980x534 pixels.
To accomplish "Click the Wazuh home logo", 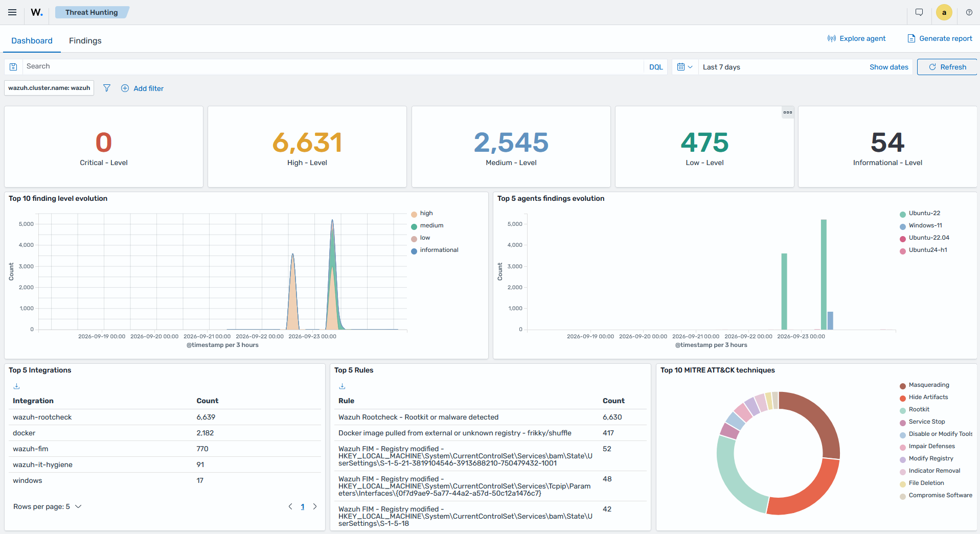I will [37, 12].
